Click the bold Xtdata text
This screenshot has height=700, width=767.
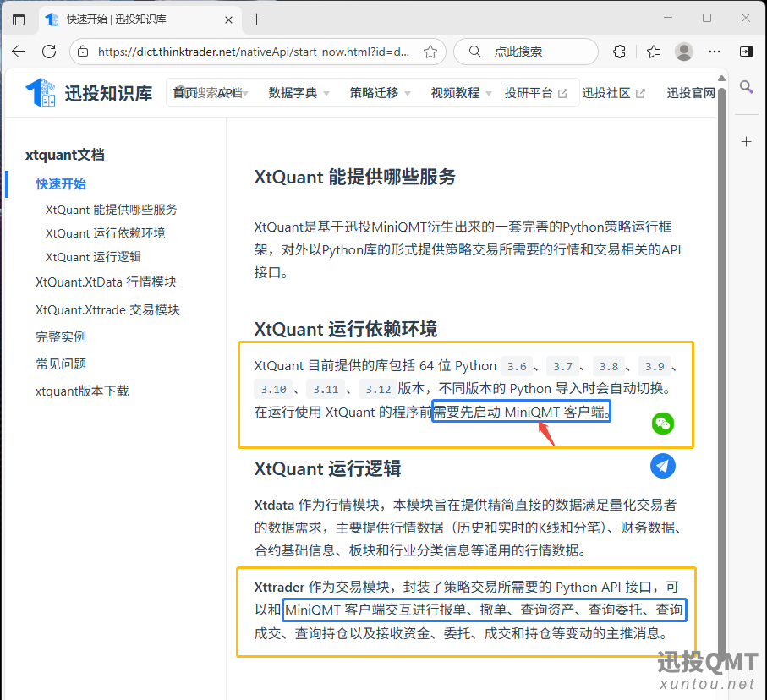coord(274,505)
